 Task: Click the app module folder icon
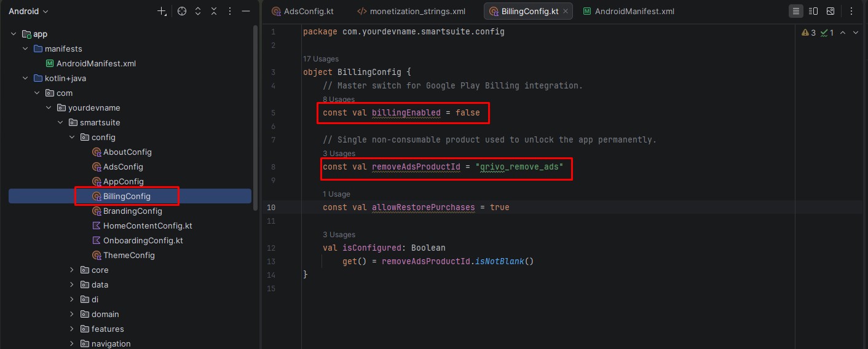click(26, 34)
